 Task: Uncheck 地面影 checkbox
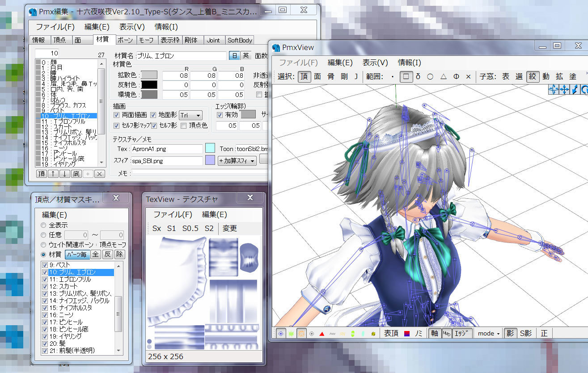point(153,115)
